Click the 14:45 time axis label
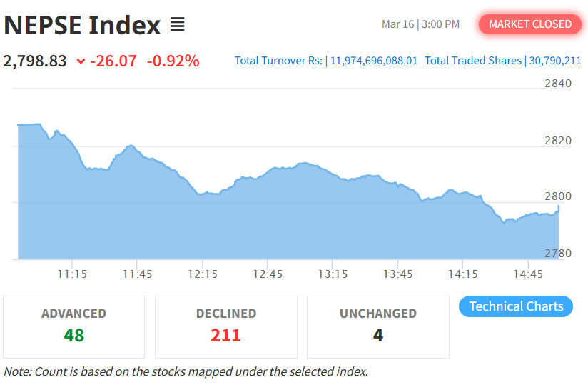 pos(528,274)
